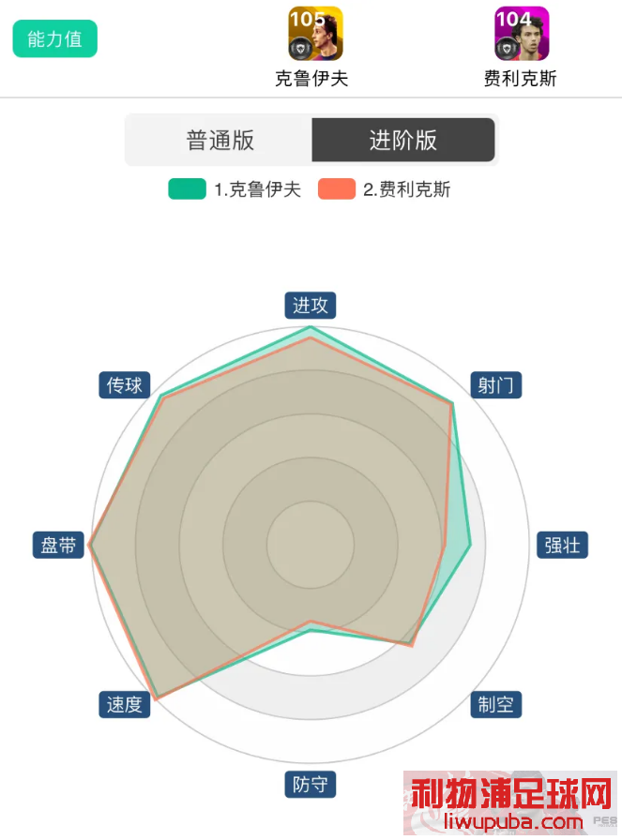Tap the 费利克斯 104 player card icon
This screenshot has width=622, height=840.
(x=522, y=34)
